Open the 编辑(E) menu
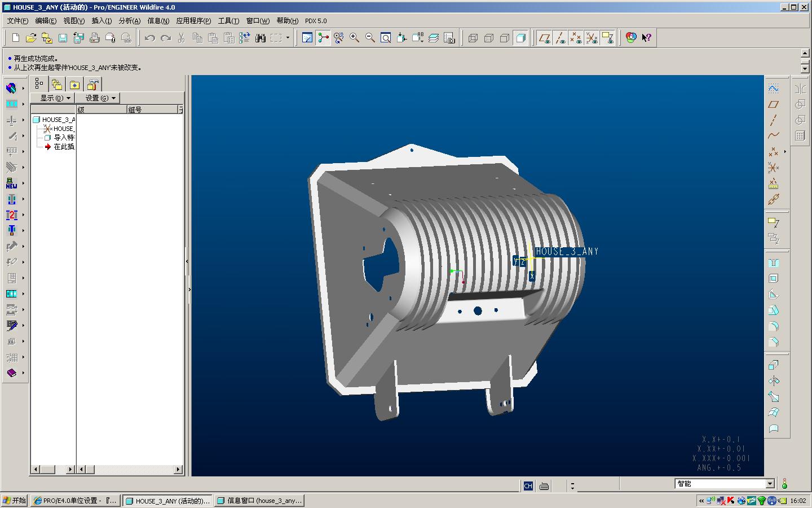The image size is (812, 508). 46,21
